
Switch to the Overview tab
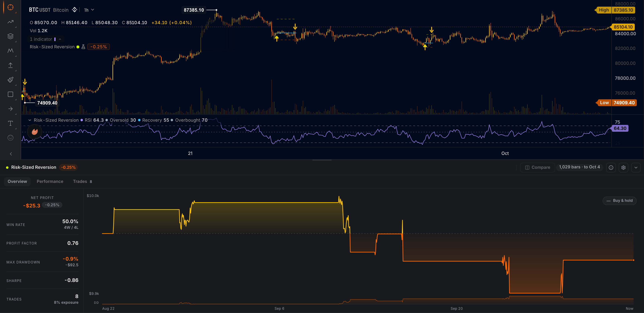click(x=17, y=182)
